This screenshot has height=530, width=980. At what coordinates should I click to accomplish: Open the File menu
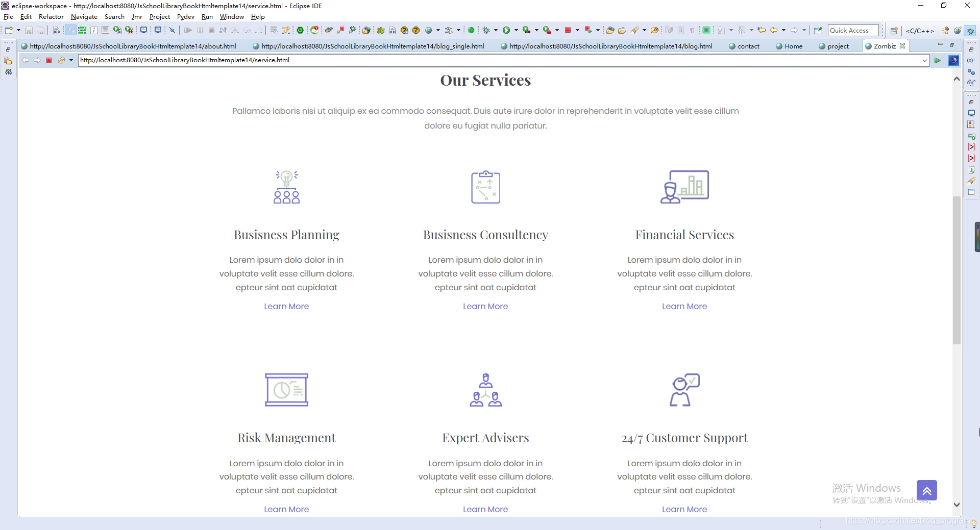tap(8, 16)
